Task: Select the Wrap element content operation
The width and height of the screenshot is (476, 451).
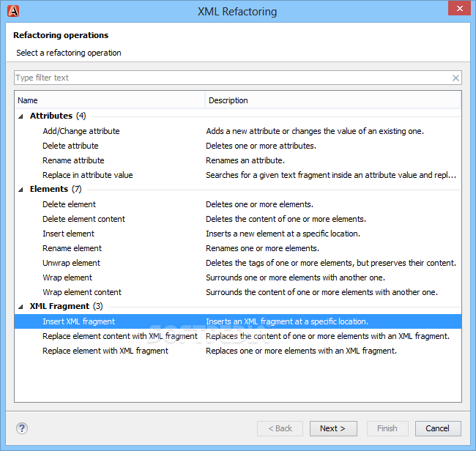Action: pos(82,292)
